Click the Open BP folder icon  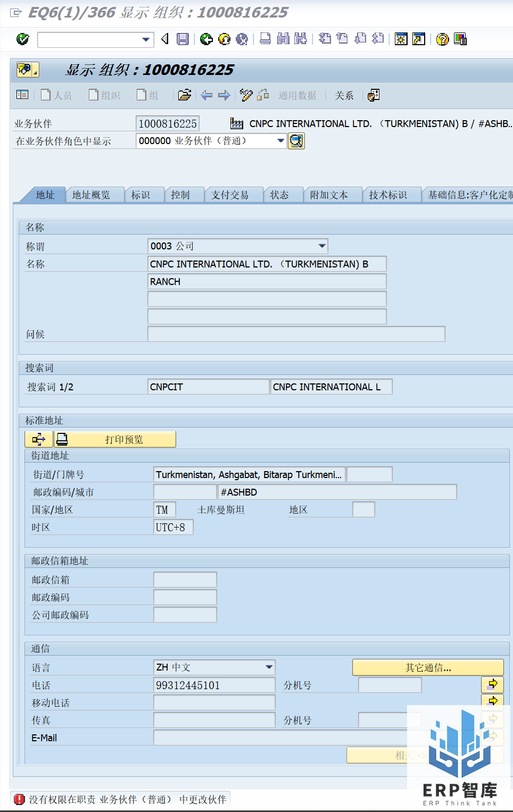pos(184,95)
